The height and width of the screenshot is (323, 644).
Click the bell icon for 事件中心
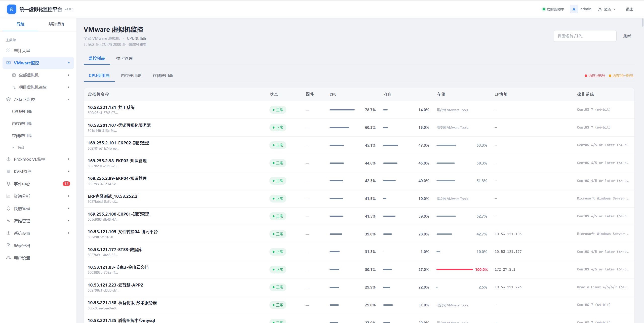coord(9,184)
